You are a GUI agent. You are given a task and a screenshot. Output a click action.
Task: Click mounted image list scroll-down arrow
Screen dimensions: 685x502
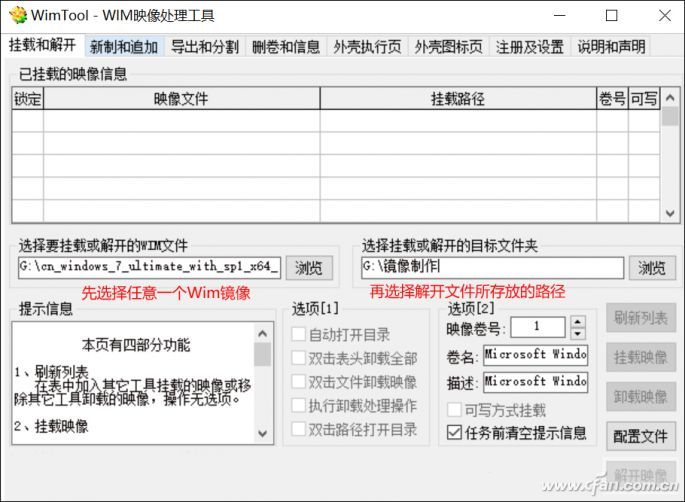670,213
